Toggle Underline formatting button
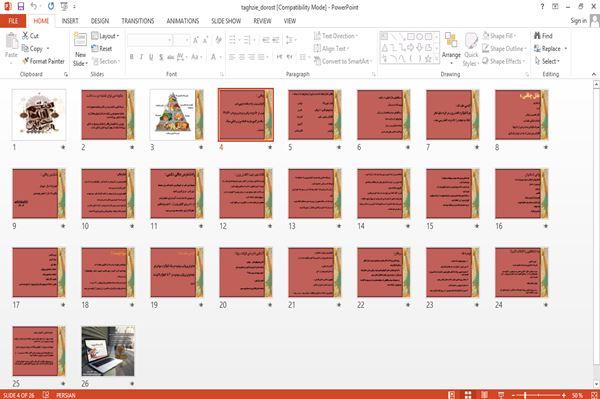 (151, 57)
